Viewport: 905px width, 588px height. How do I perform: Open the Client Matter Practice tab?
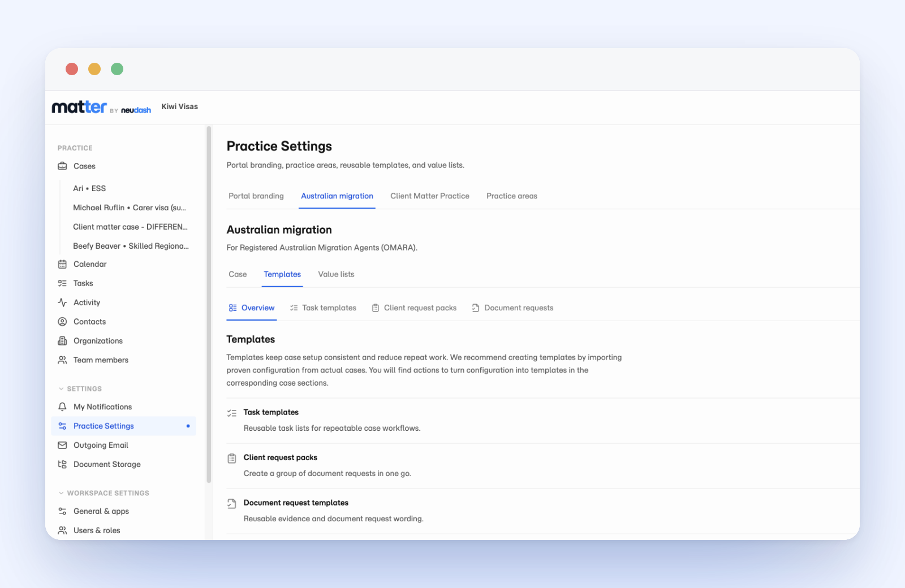click(x=430, y=196)
